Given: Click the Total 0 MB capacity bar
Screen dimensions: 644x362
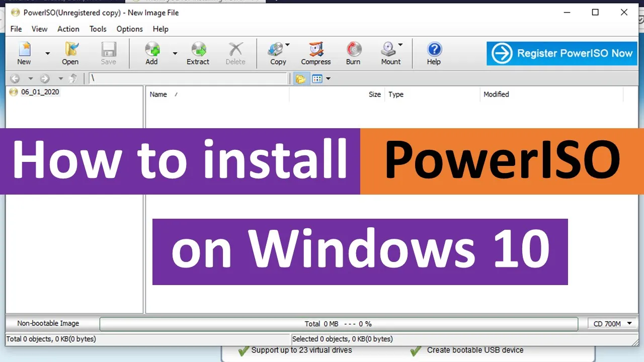Looking at the screenshot, I should pos(339,324).
